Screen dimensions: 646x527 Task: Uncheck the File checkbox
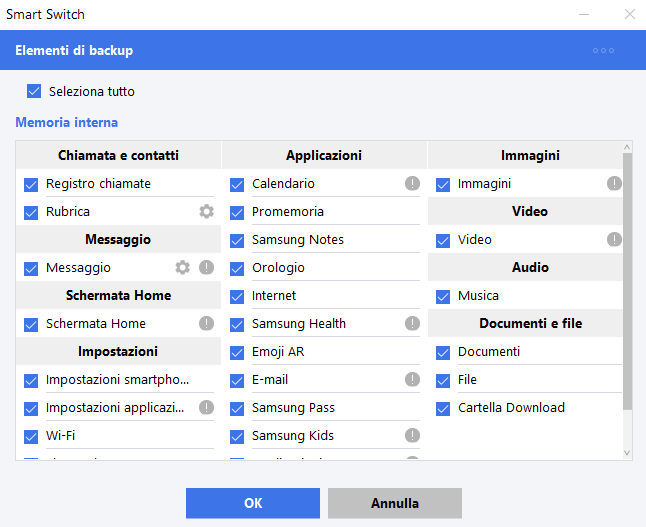click(x=443, y=381)
